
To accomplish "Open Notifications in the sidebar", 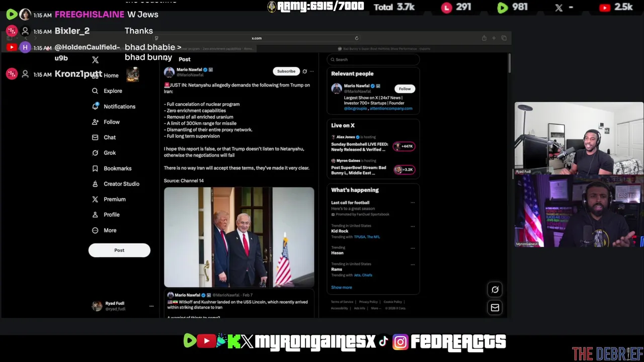I will click(114, 107).
